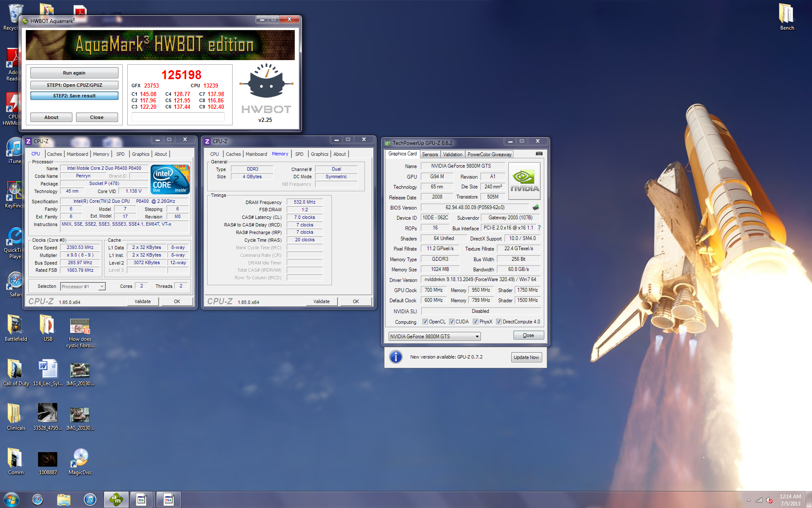Click Validate in the left CPU-Z window

(143, 301)
